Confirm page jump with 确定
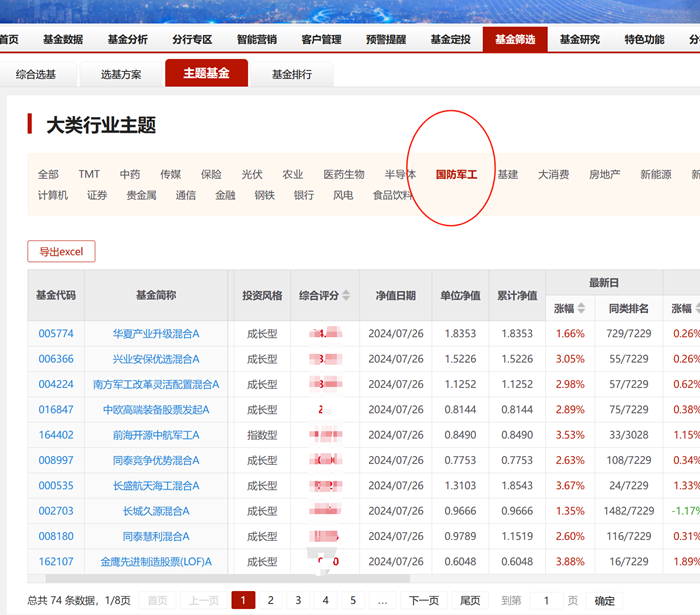700x615 pixels. coord(604,600)
